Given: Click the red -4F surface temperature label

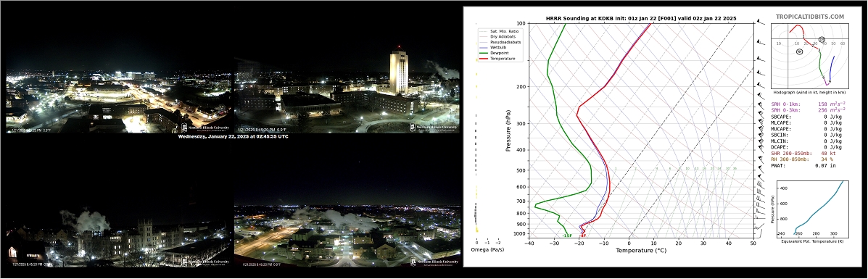Looking at the screenshot, I should 582,236.
